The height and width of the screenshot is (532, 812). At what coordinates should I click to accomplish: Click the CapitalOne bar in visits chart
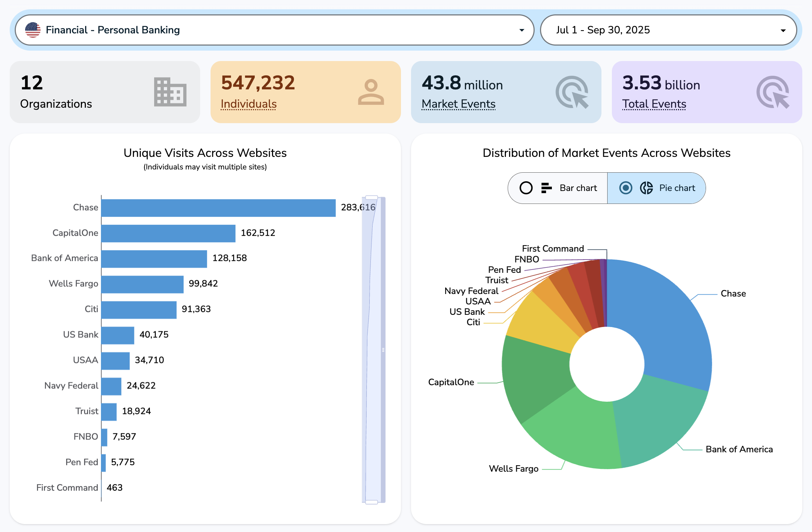coord(168,233)
